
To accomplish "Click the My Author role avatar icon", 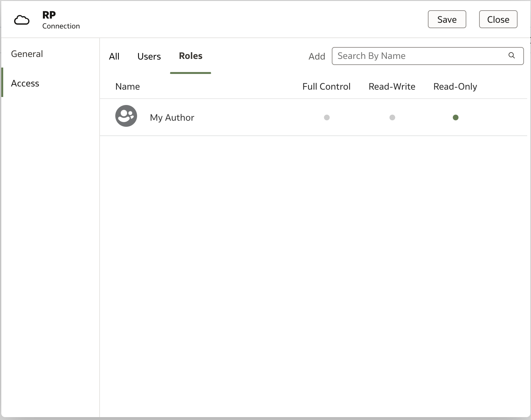I will (x=126, y=116).
